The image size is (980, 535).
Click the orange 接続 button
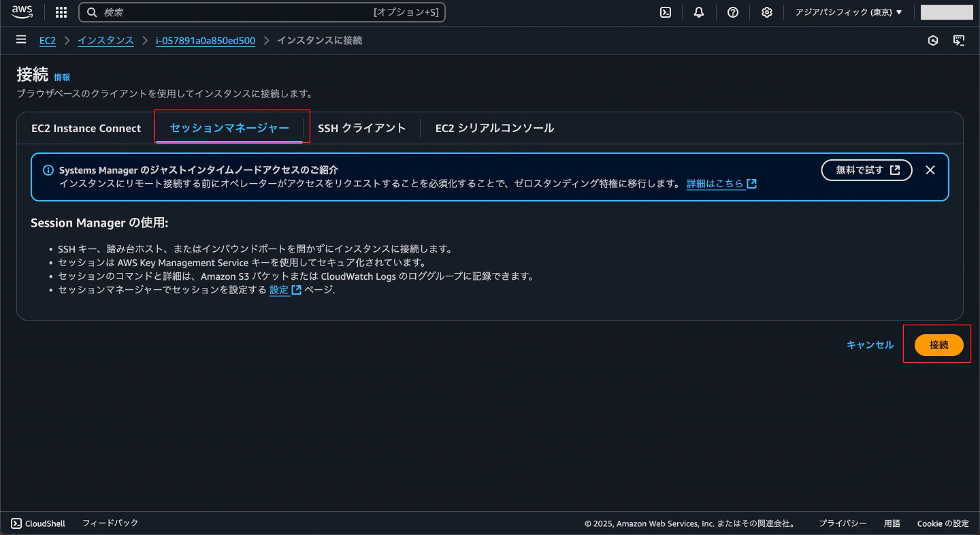coord(938,345)
